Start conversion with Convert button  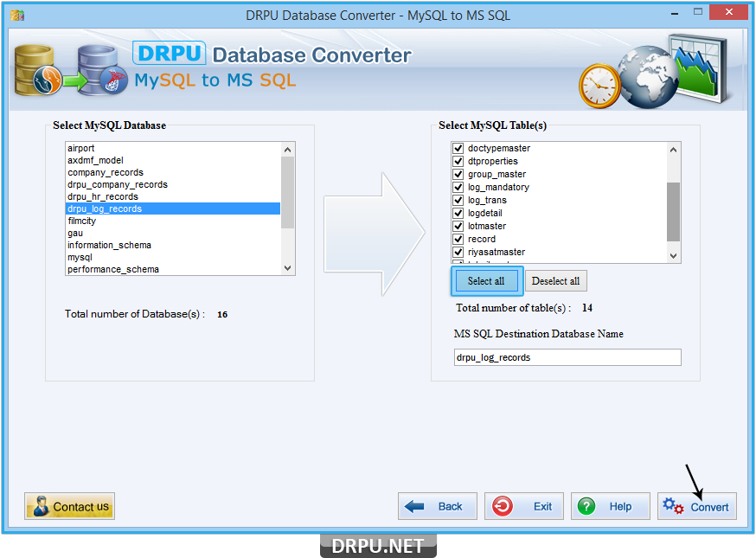coord(697,506)
